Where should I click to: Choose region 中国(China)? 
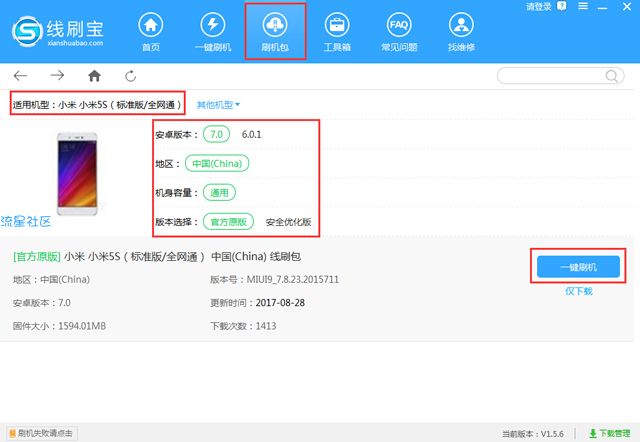pos(217,164)
